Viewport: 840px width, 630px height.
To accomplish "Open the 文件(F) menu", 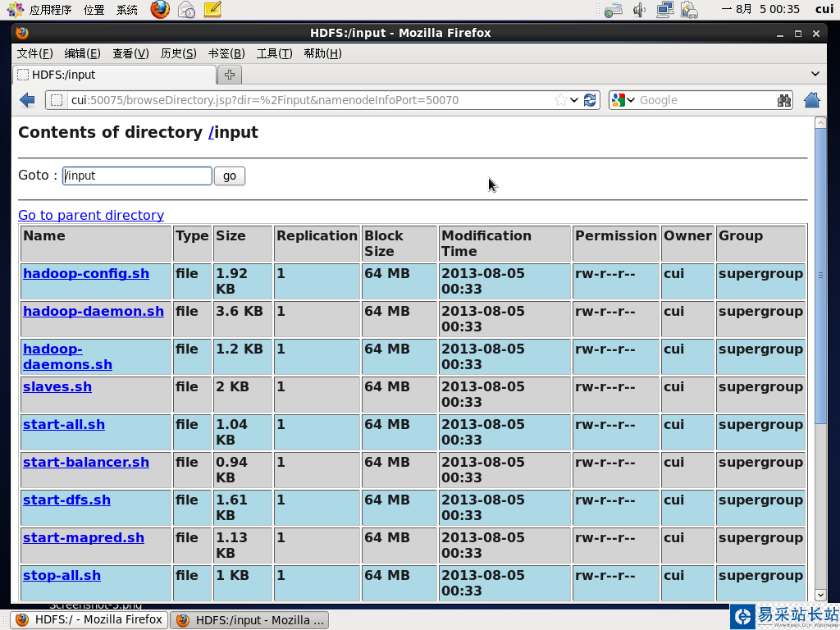I will [34, 53].
